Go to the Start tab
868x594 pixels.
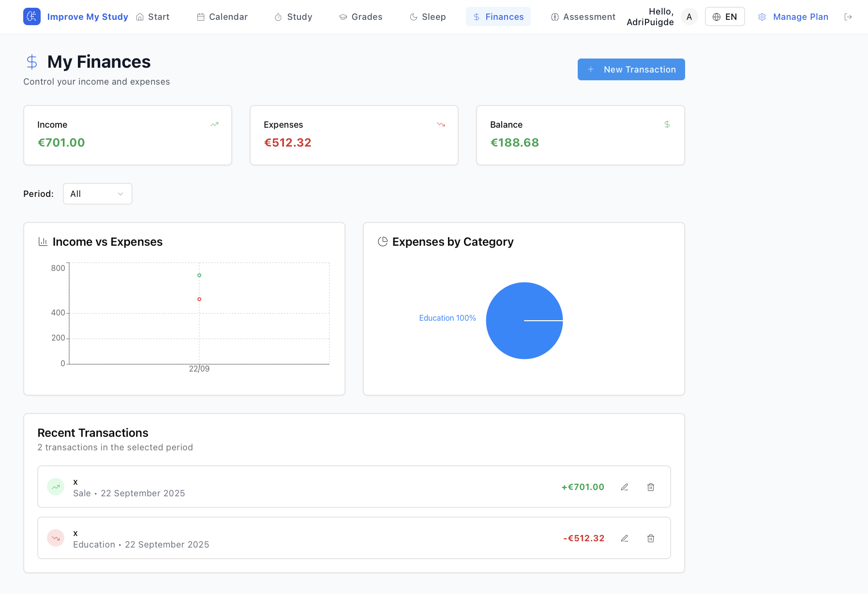tap(153, 17)
